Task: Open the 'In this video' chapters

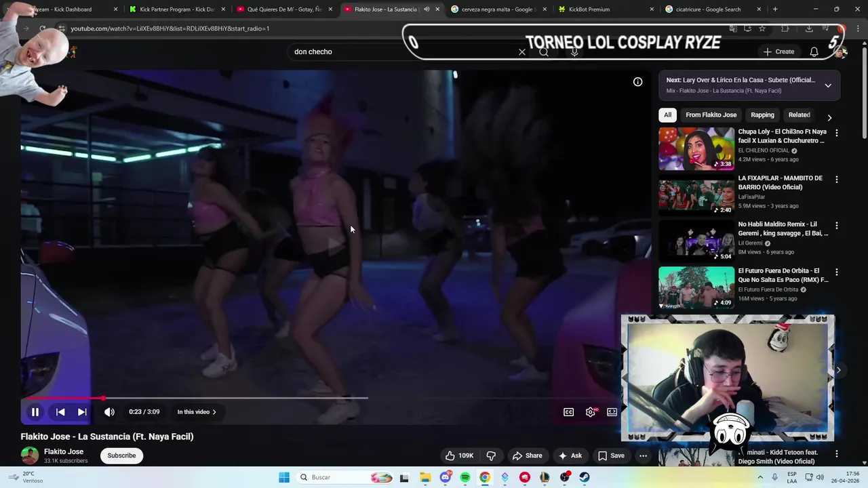Action: click(x=197, y=412)
